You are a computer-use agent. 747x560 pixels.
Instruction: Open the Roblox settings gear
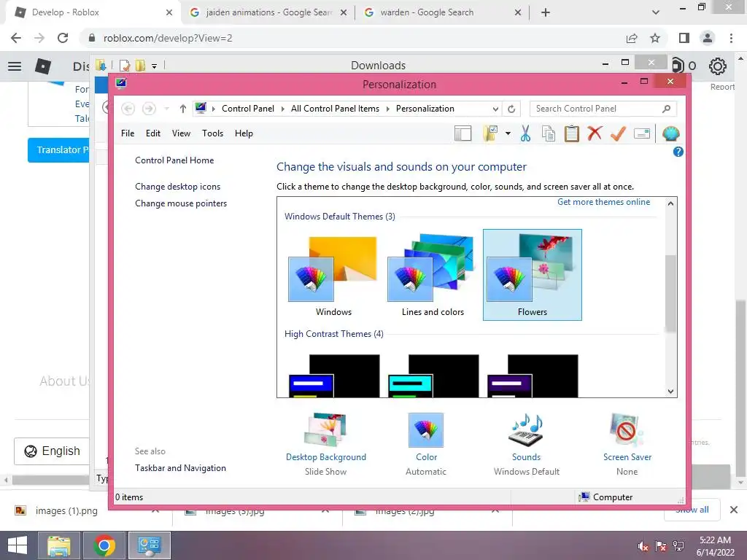pyautogui.click(x=718, y=66)
